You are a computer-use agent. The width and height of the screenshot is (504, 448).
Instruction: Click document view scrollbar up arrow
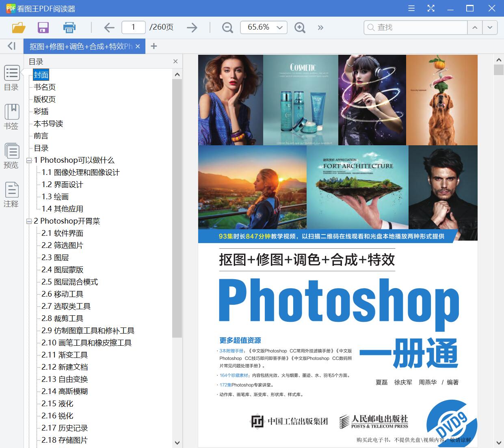pyautogui.click(x=499, y=60)
